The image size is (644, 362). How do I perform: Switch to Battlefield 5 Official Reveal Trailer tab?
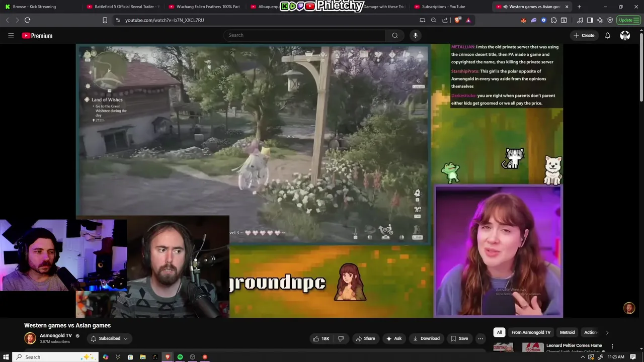122,7
